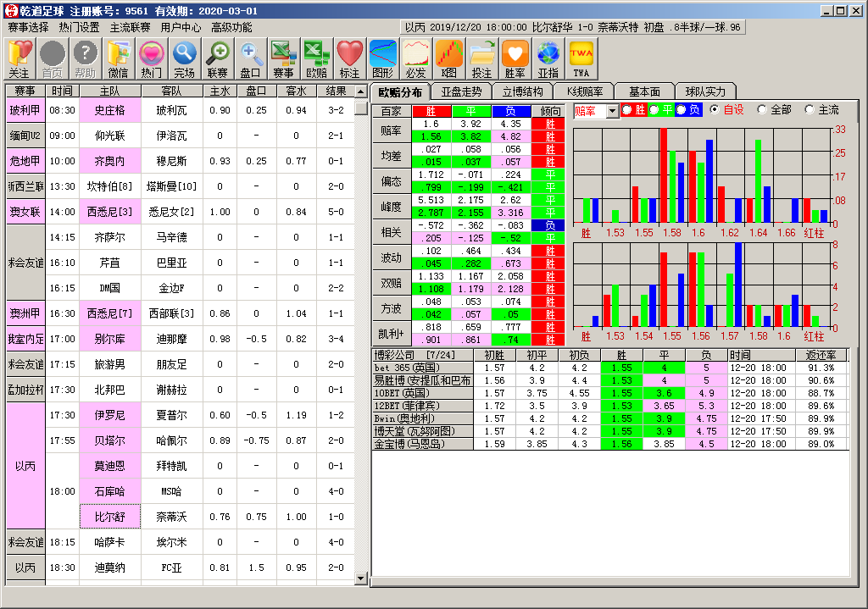868x609 pixels.
Task: Select the 平 radio button in chart panel
Action: 654,109
